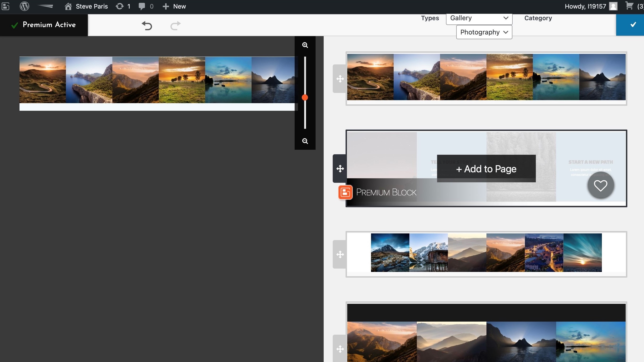This screenshot has width=644, height=362.
Task: Click the user avatar icon
Action: pyautogui.click(x=613, y=6)
